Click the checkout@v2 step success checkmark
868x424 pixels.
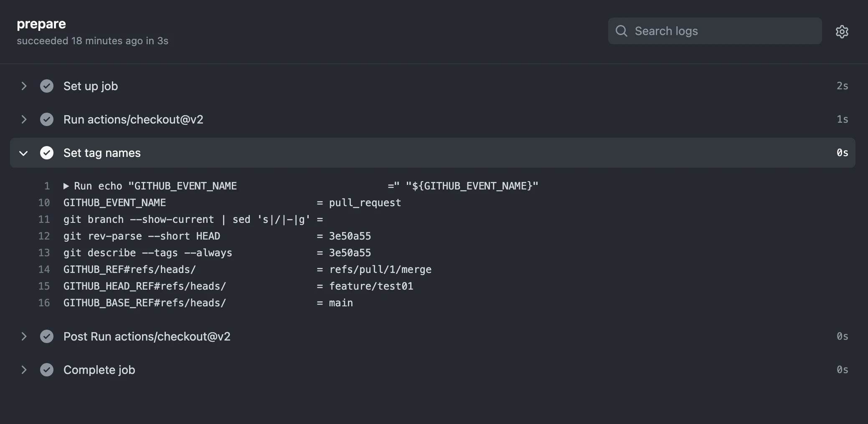(47, 119)
